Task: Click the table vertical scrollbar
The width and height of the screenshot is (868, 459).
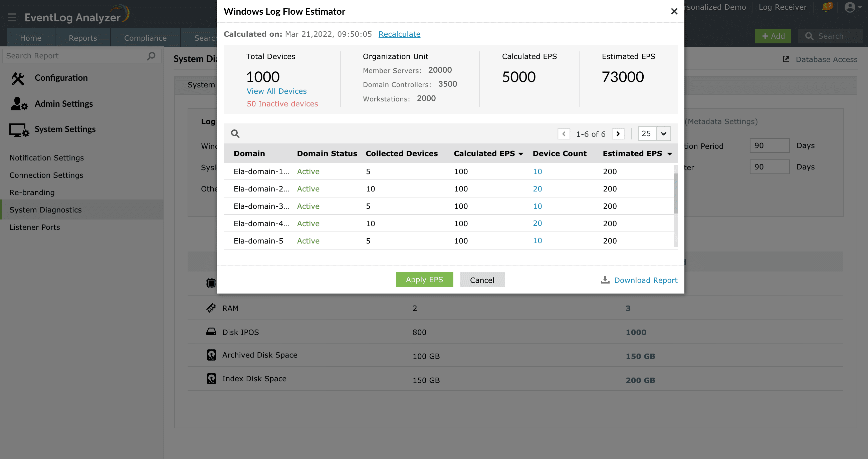Action: pyautogui.click(x=675, y=193)
